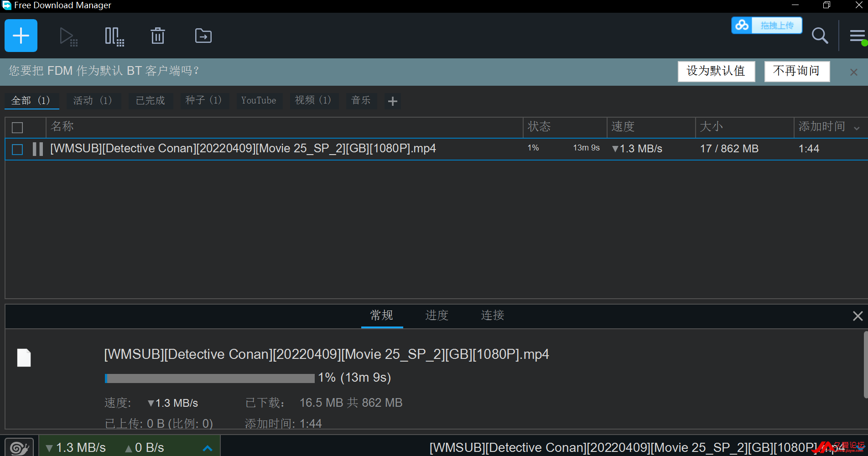
Task: Select the YouTube filter tab
Action: 259,100
